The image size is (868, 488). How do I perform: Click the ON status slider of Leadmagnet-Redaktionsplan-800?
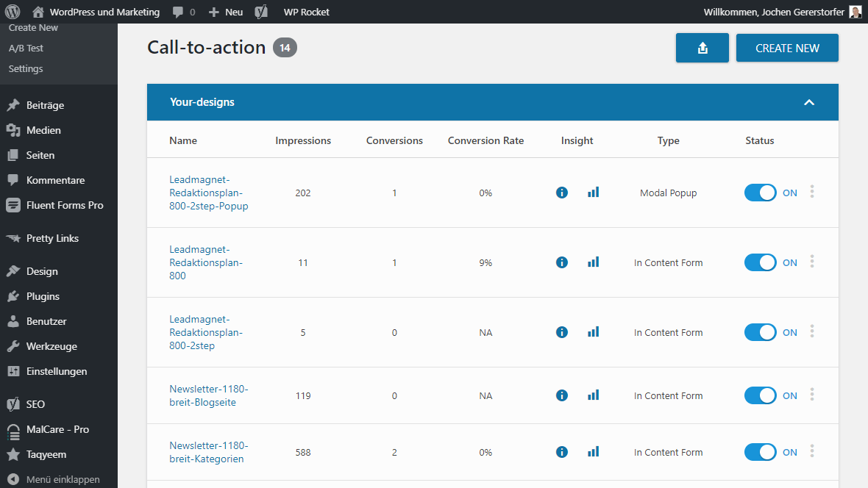point(760,262)
